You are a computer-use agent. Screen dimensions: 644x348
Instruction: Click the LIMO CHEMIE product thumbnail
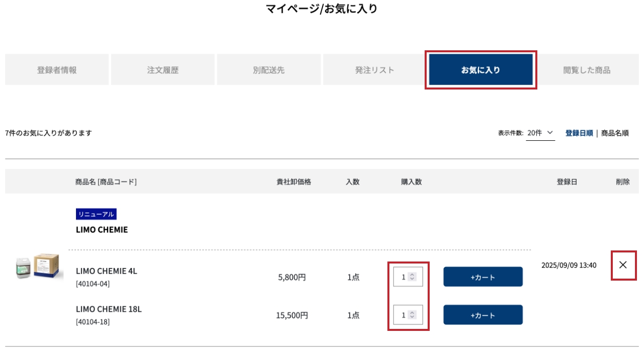40,267
